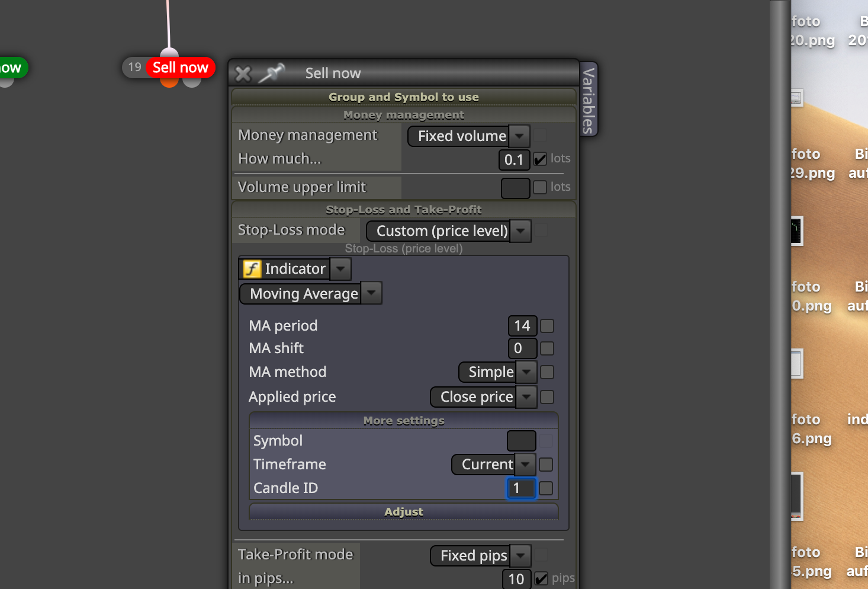Select desktop file foto 29.png
The height and width of the screenshot is (589, 868).
pos(812,164)
